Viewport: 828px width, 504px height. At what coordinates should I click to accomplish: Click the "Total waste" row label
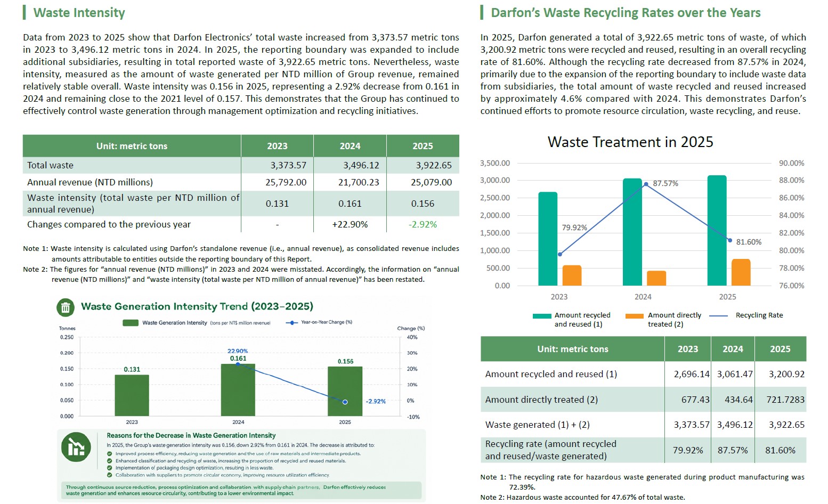pos(51,165)
